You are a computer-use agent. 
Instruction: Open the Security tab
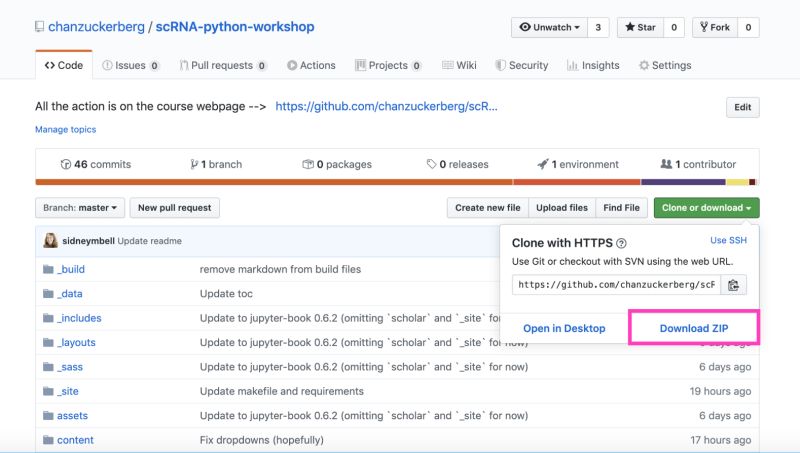click(x=522, y=65)
